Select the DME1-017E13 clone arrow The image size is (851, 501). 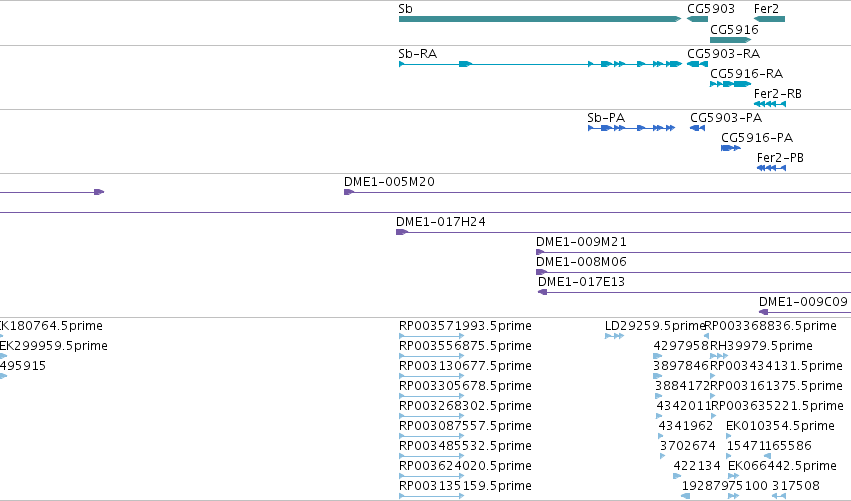point(694,292)
